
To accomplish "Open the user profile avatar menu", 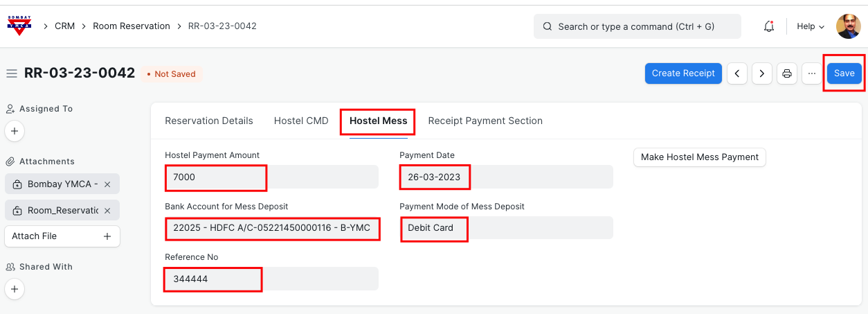I will click(848, 26).
